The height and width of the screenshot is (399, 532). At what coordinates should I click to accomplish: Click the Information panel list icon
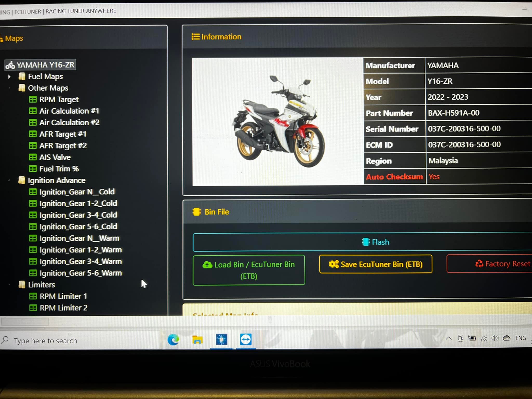[x=196, y=37]
